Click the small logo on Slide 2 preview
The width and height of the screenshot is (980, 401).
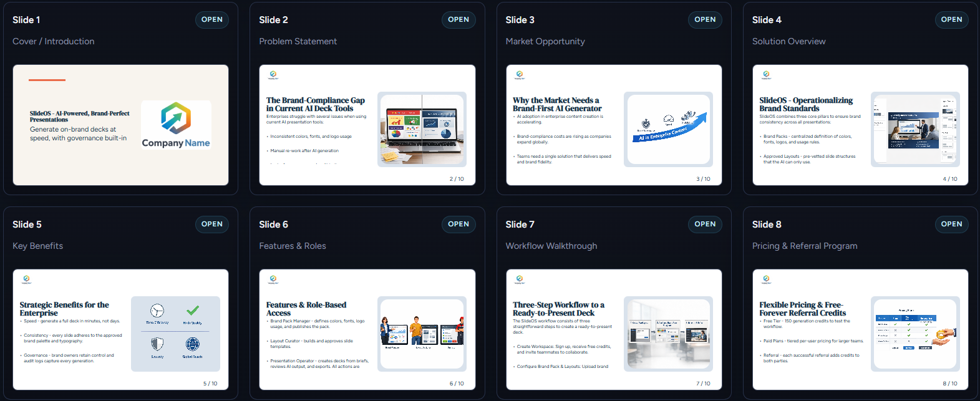[273, 75]
